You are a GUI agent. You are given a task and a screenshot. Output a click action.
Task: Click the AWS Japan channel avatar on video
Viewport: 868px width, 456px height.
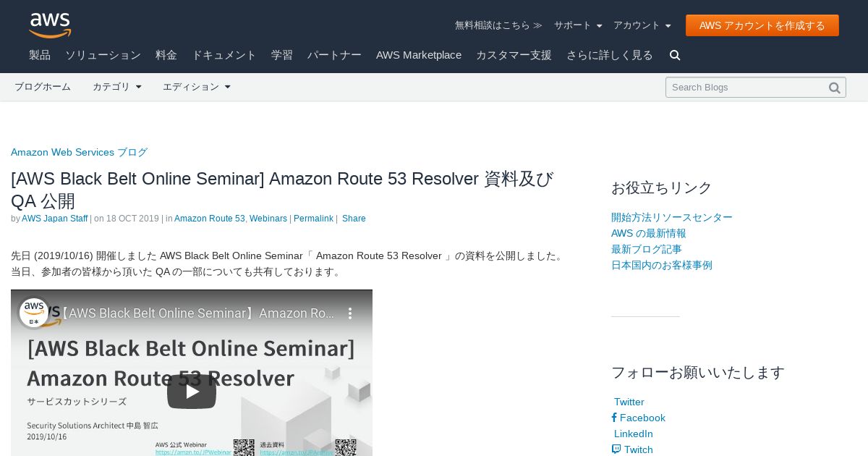coord(34,313)
